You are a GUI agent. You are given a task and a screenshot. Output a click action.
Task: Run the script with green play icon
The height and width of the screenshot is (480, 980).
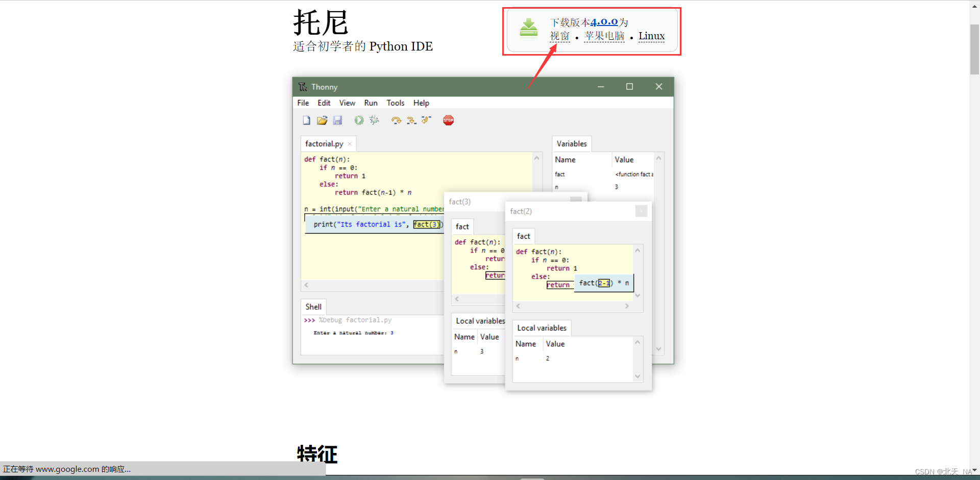click(x=359, y=120)
